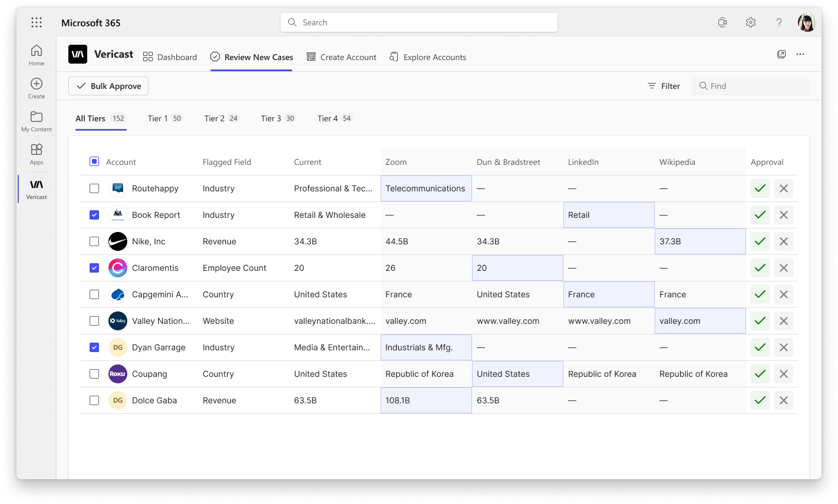838x504 pixels.
Task: Uncheck the Dyan Garrage row checkbox
Action: tap(94, 347)
